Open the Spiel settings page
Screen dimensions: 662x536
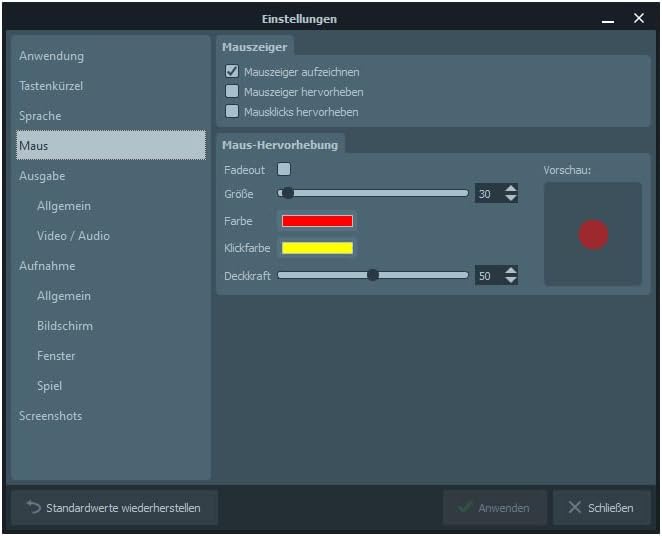click(x=111, y=385)
